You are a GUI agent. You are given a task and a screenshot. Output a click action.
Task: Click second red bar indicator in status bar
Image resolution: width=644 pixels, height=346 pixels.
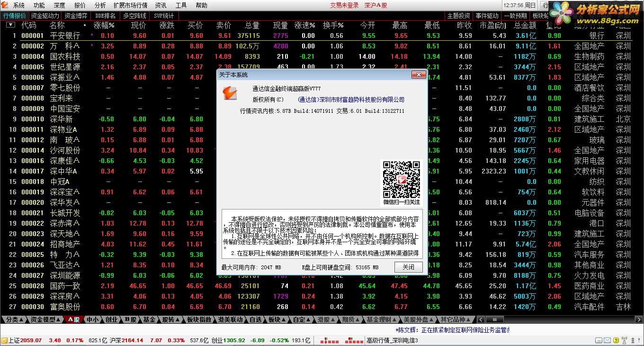[x=354, y=340]
